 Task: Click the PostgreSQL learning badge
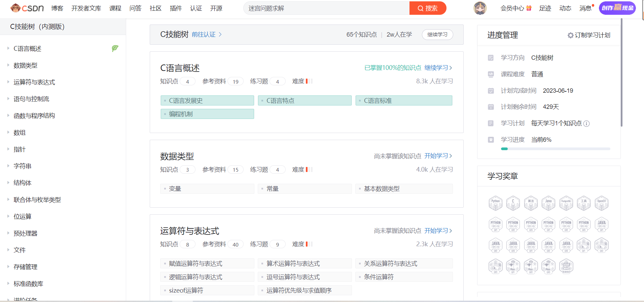566,203
